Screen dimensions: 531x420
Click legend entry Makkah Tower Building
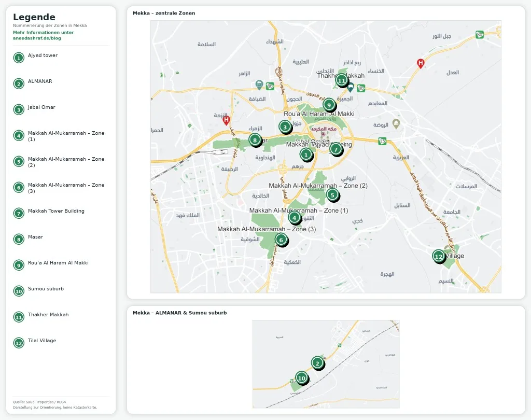click(56, 211)
